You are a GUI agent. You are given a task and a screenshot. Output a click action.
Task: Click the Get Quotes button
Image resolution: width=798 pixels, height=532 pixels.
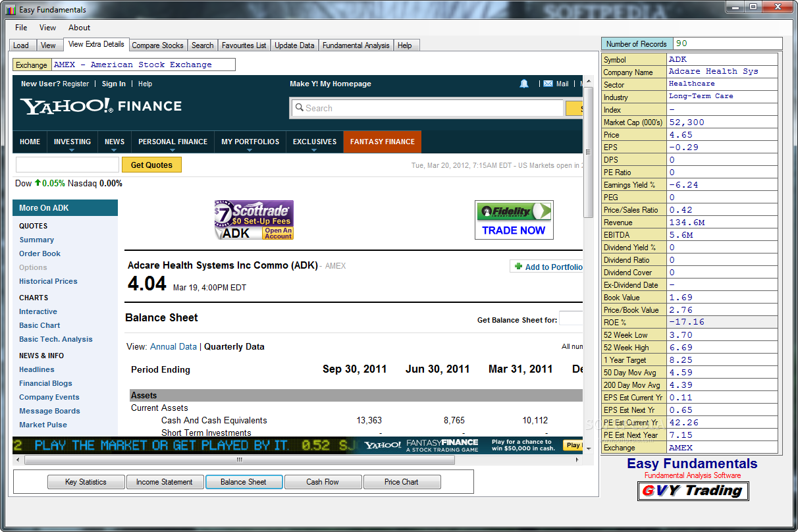click(x=151, y=165)
